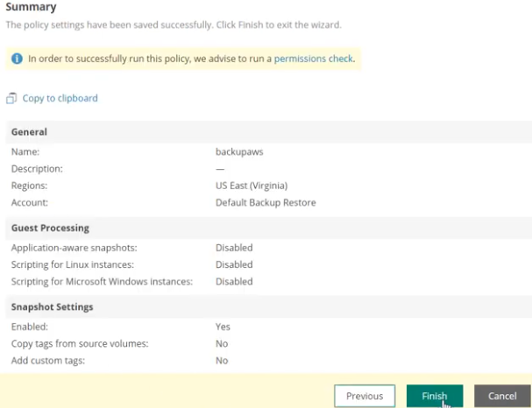Open the permissions check link
532x408 pixels.
click(314, 59)
